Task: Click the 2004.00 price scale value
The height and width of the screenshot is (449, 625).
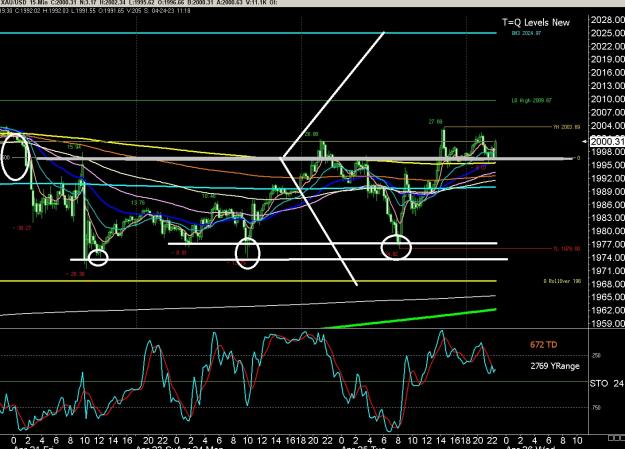Action: (607, 126)
